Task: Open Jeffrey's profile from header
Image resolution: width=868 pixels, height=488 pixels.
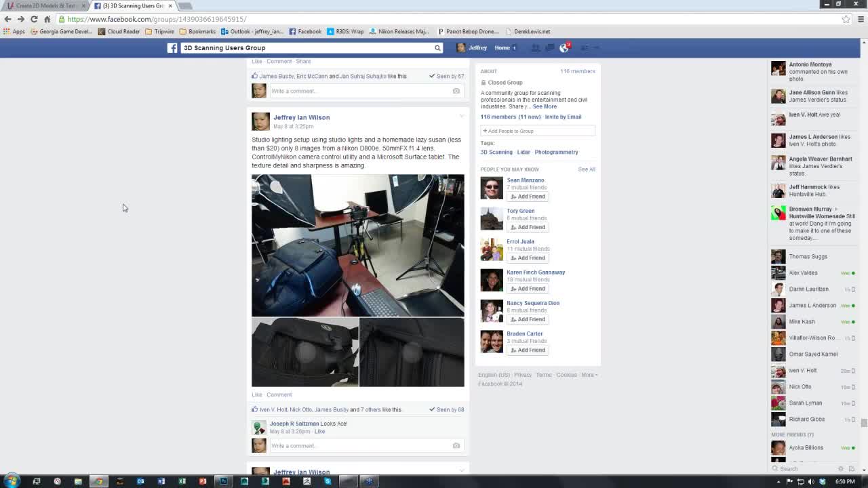Action: coord(472,47)
